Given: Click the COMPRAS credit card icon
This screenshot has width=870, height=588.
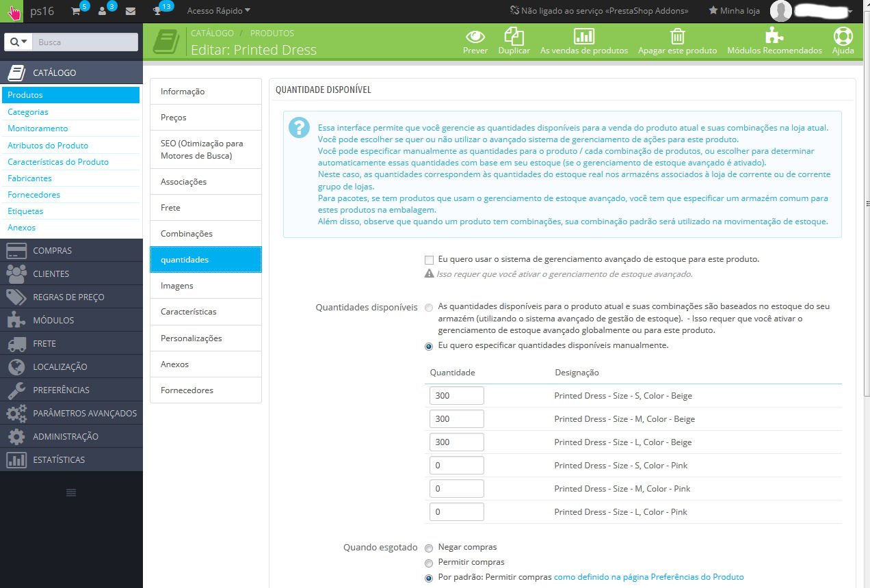Looking at the screenshot, I should (x=16, y=251).
